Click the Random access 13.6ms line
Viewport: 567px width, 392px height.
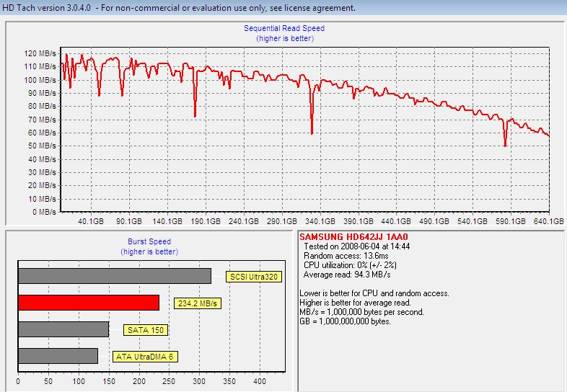tap(345, 256)
